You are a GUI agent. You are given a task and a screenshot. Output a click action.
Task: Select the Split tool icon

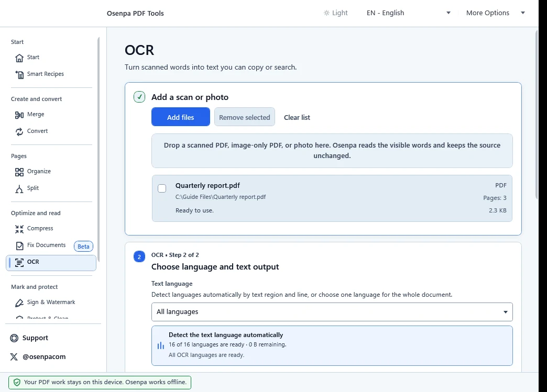19,188
